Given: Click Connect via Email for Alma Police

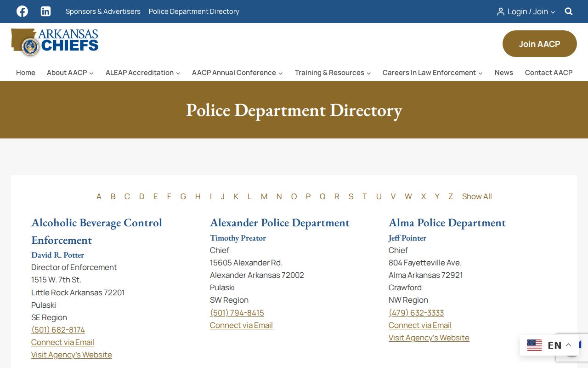Looking at the screenshot, I should click(420, 325).
